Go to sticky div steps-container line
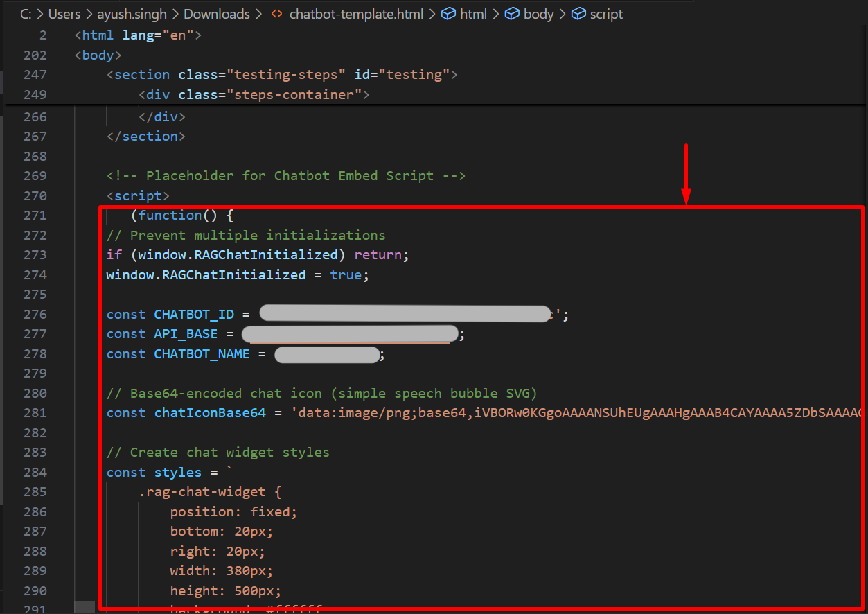The image size is (868, 614). [x=254, y=94]
